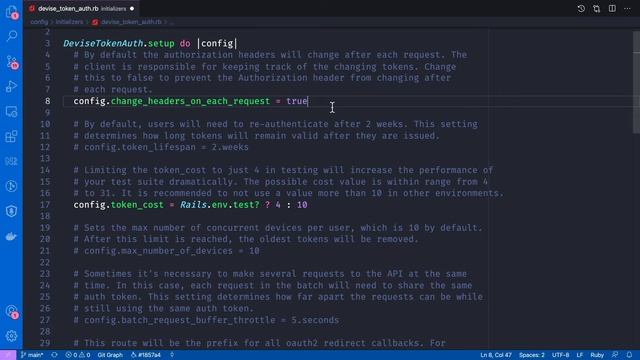Click DeviseTokenAuth on line 3
Viewport: 640px width, 360px height.
(103, 43)
